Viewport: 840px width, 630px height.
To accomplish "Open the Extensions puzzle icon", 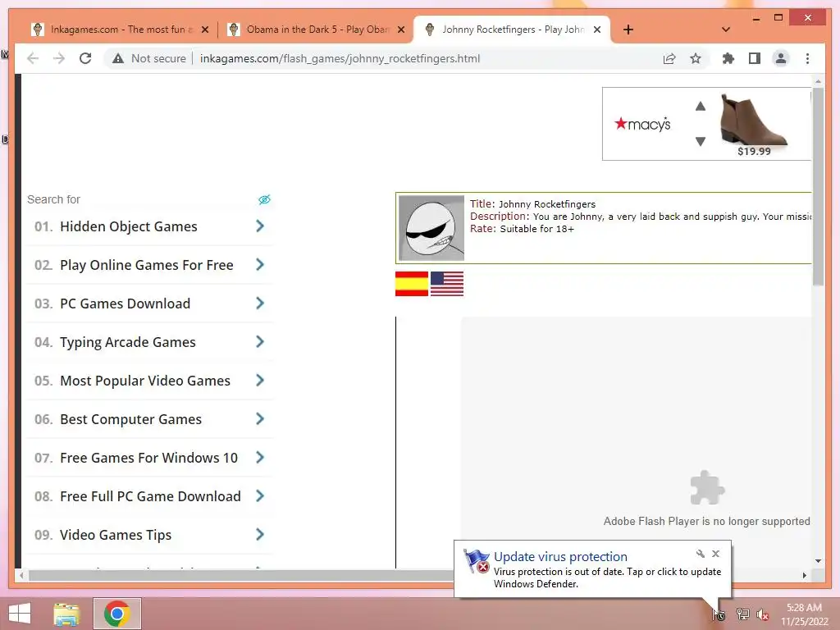I will [728, 58].
